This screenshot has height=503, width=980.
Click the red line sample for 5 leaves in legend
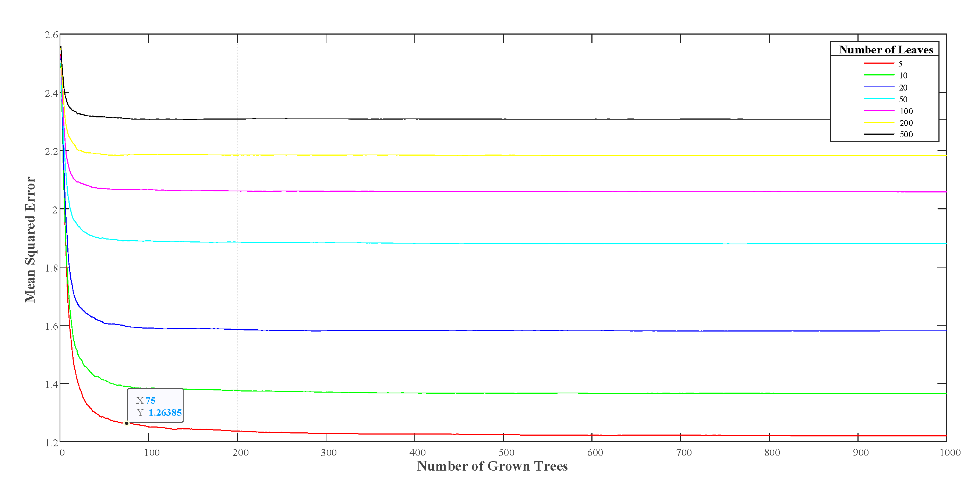[878, 63]
